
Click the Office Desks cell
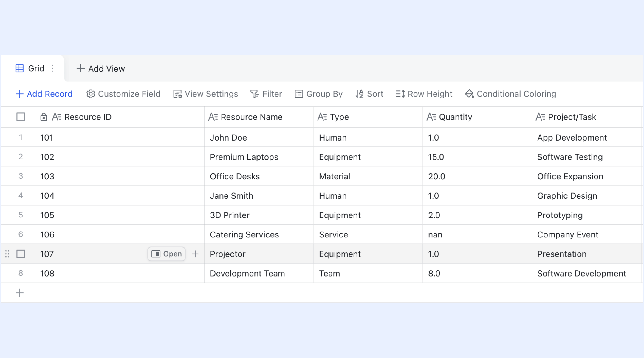tap(259, 176)
